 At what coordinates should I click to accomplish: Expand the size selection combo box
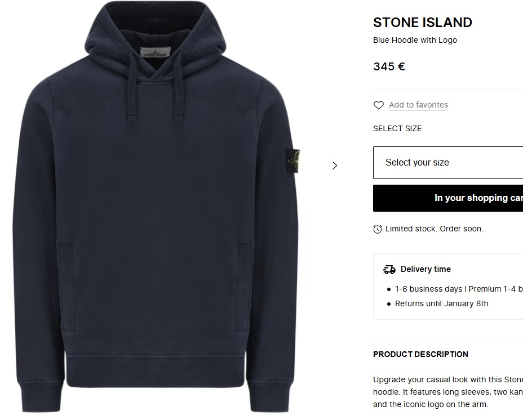pyautogui.click(x=447, y=162)
